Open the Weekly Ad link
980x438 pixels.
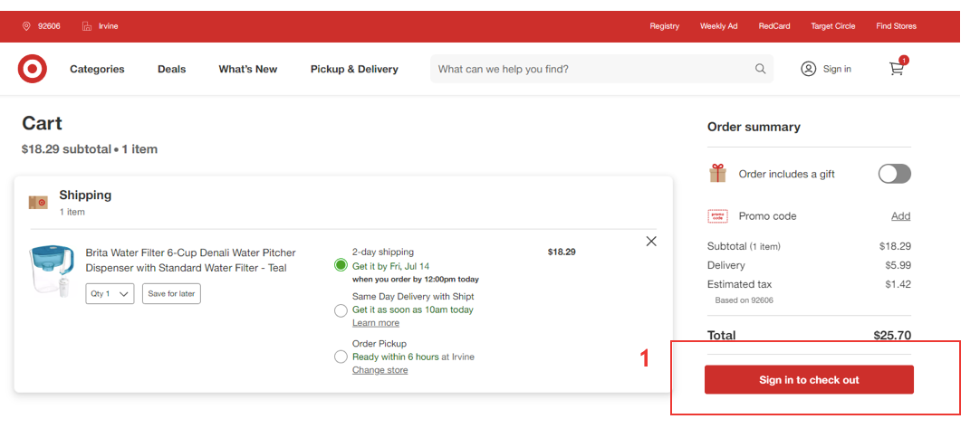click(719, 26)
